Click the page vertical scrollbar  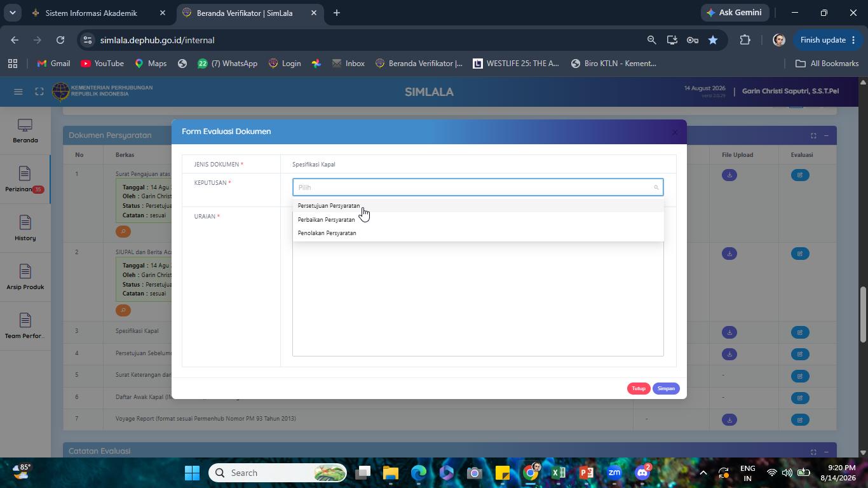click(863, 315)
